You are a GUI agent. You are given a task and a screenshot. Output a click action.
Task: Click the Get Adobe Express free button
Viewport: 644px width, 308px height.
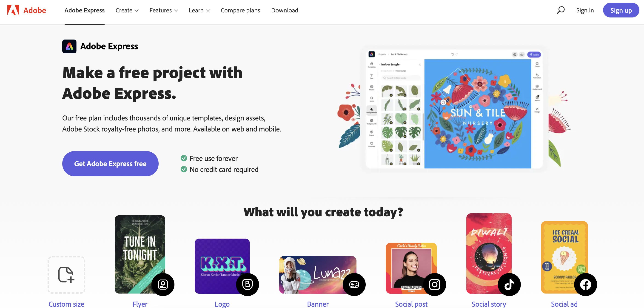(x=110, y=163)
